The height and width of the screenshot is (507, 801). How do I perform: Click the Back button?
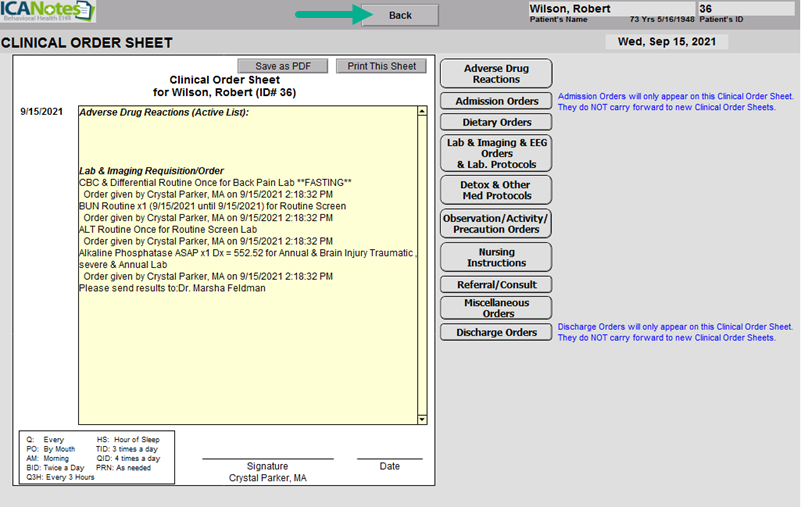click(400, 15)
